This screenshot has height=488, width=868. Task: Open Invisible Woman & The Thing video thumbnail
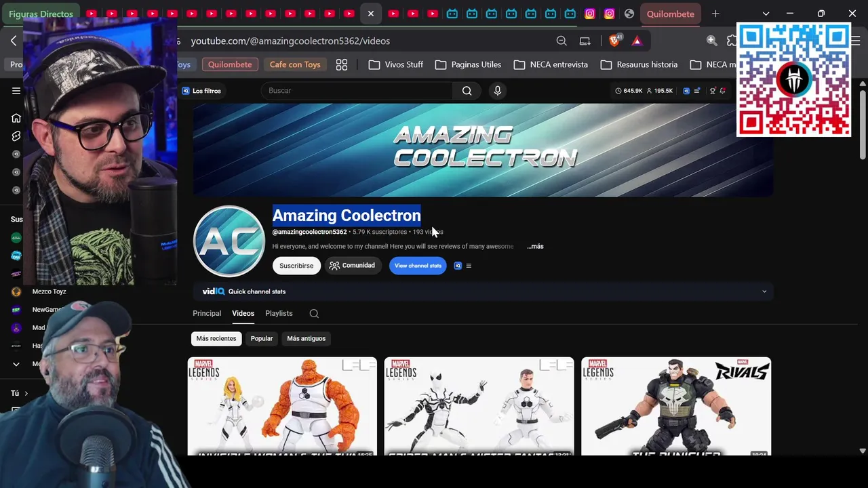[x=282, y=406]
